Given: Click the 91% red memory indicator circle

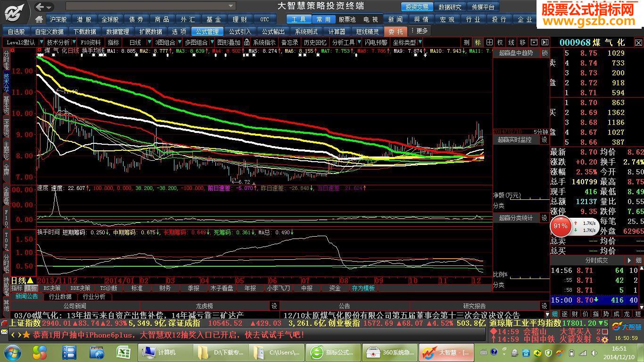Looking at the screenshot, I should (x=561, y=226).
